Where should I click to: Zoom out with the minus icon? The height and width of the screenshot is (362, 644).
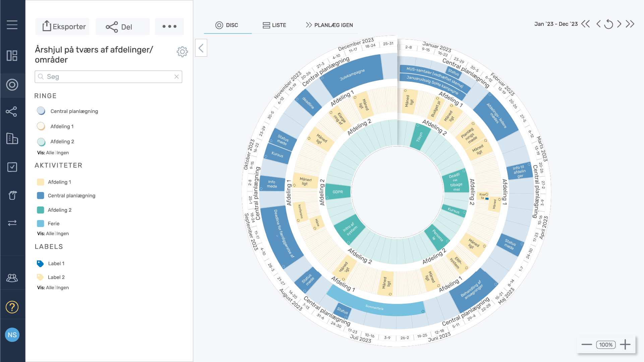pyautogui.click(x=587, y=345)
